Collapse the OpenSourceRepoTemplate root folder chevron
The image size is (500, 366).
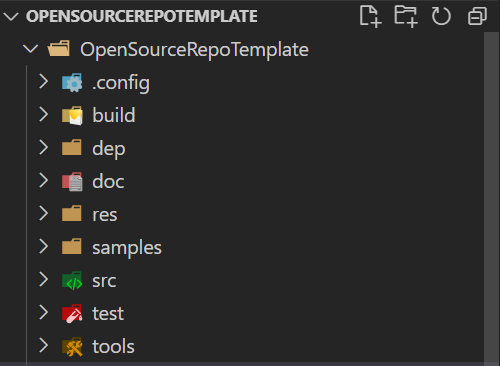point(31,49)
